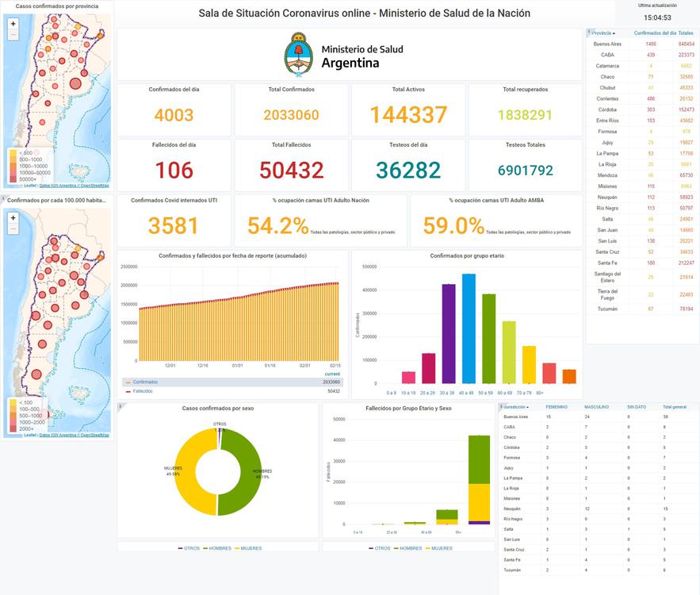Click the Ministerio de Salud Argentina crest logo
The image size is (700, 595).
[299, 54]
